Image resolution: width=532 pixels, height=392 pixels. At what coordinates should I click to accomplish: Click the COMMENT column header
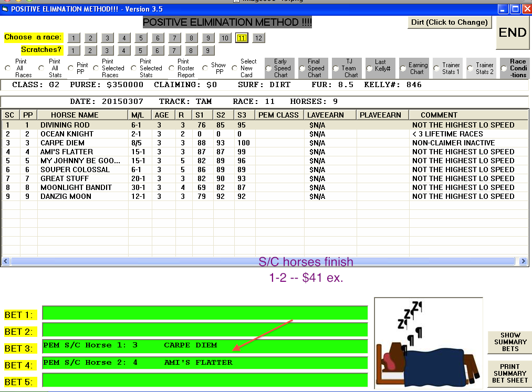(x=468, y=115)
